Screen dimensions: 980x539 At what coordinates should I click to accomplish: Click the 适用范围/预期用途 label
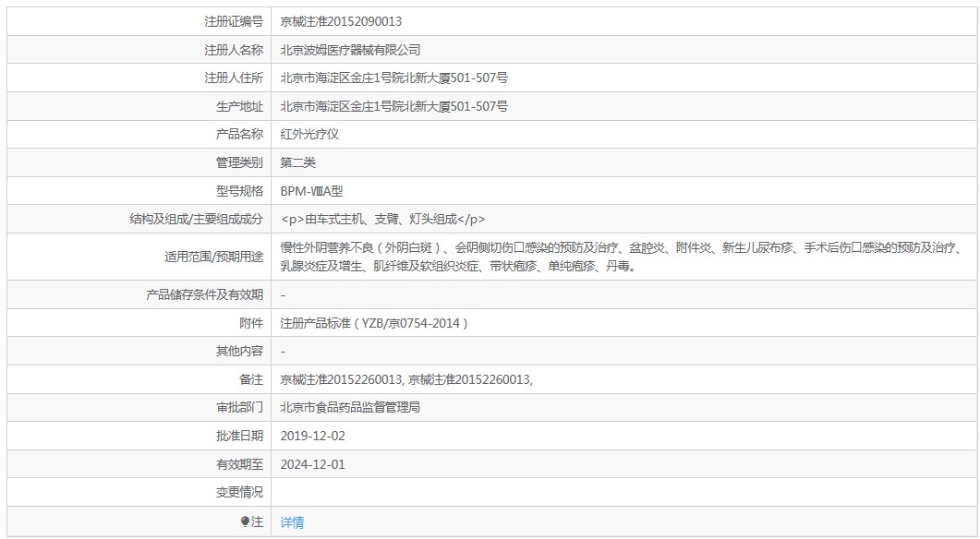point(213,257)
